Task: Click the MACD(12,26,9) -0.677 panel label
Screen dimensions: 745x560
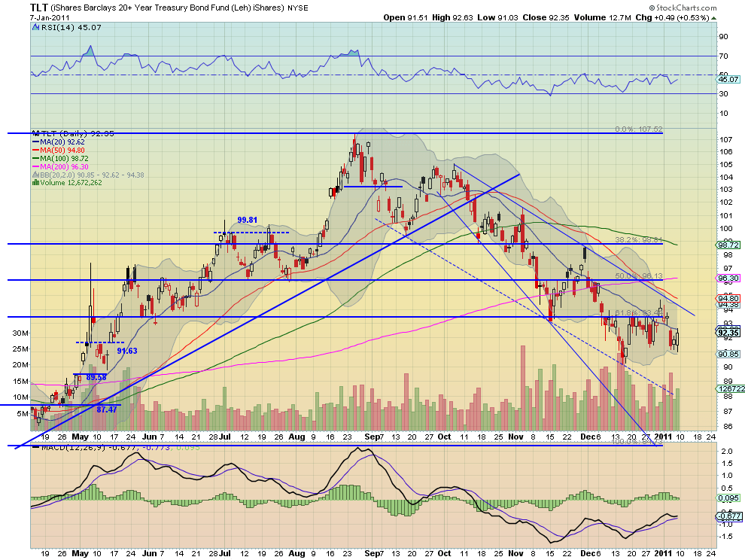Action: 87,448
